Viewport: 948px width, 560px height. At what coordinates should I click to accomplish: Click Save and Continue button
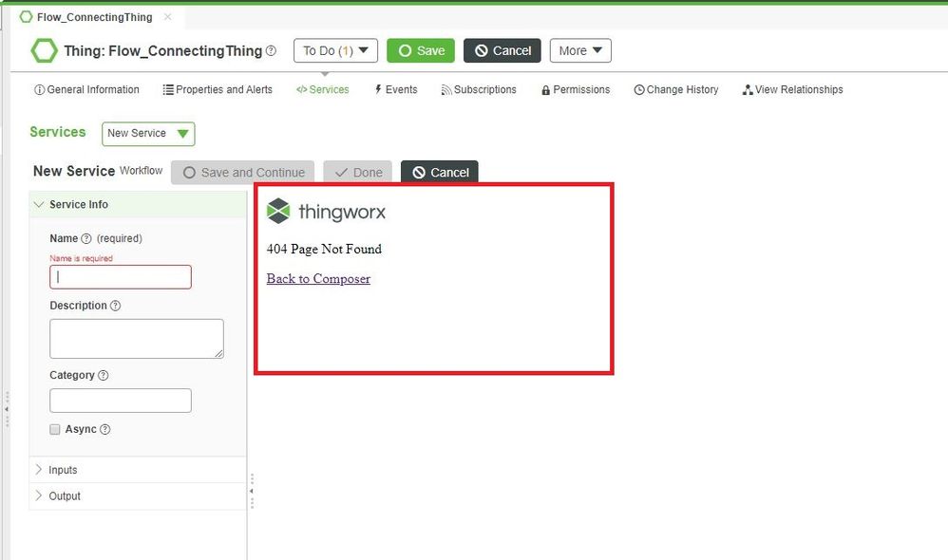(x=243, y=172)
